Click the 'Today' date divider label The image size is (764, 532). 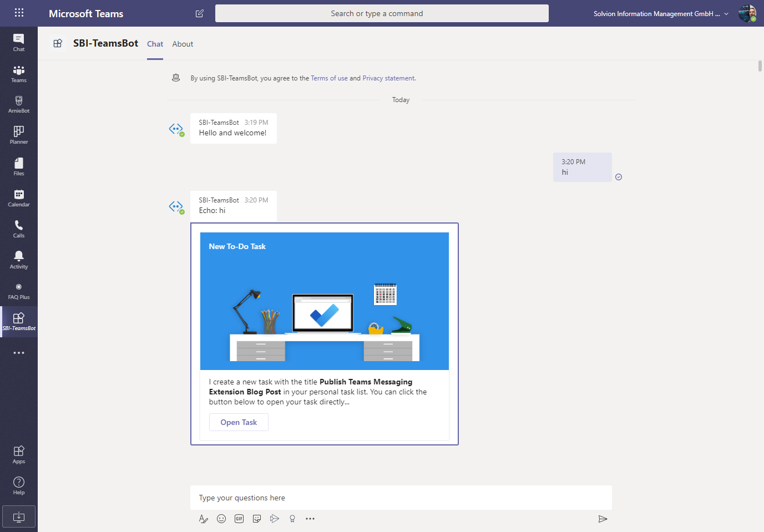(x=401, y=100)
